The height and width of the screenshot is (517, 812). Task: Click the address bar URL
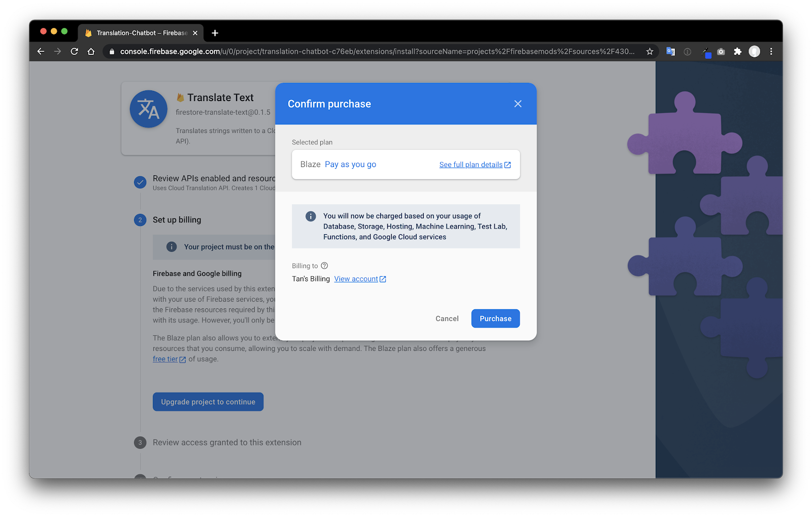point(377,51)
